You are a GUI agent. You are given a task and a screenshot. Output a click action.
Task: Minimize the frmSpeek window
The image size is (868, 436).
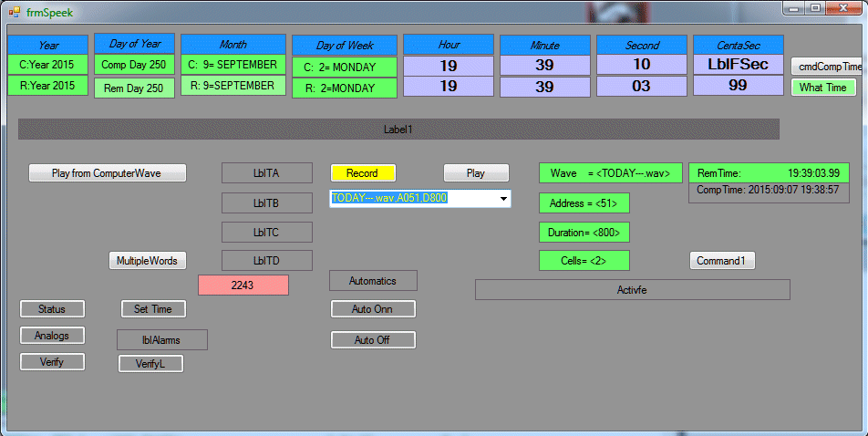794,8
